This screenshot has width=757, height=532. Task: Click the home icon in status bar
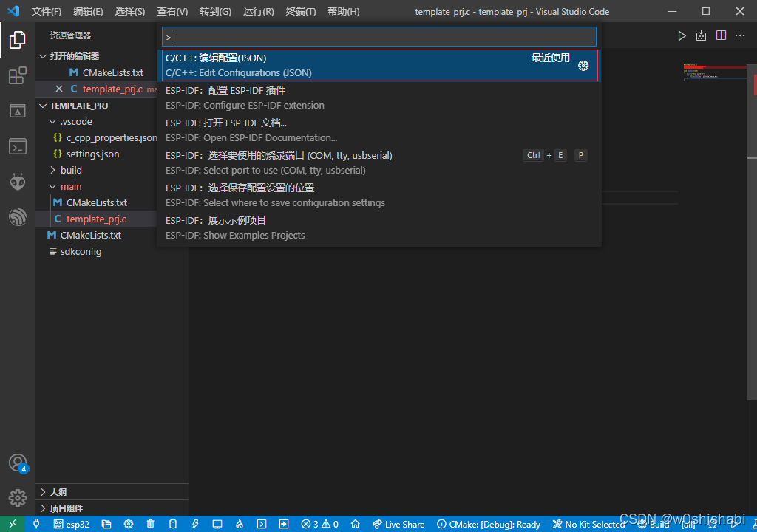pos(356,524)
